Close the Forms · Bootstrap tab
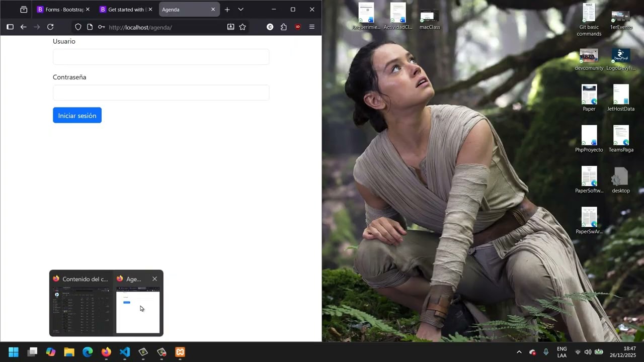 [x=88, y=10]
